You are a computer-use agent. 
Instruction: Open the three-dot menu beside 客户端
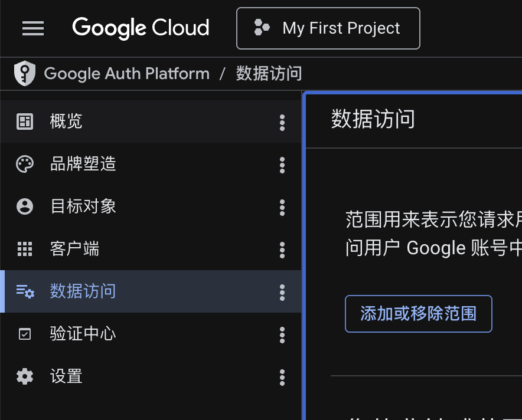(x=282, y=249)
